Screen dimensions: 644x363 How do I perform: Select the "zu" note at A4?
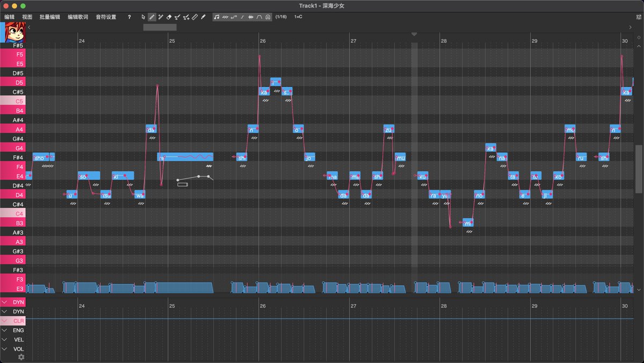(389, 129)
